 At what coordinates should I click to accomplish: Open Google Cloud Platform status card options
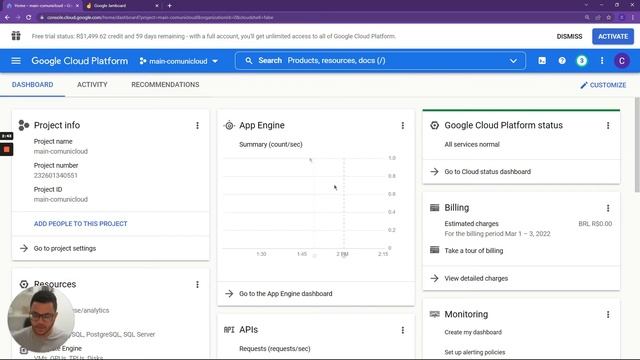608,125
